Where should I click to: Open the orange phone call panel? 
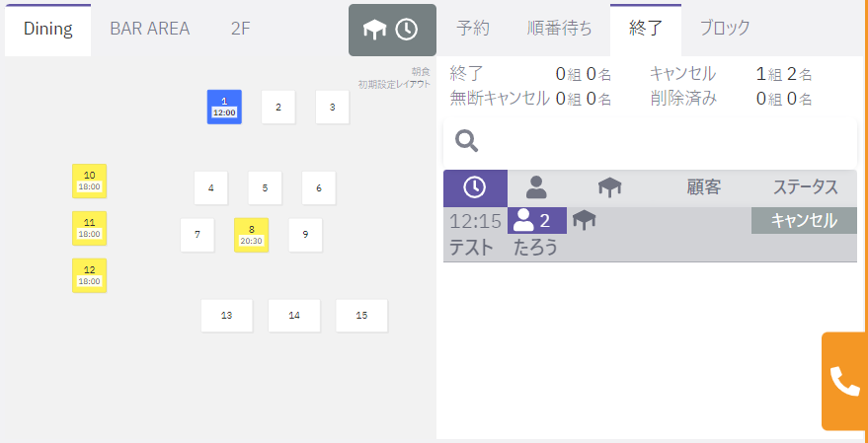(x=844, y=381)
